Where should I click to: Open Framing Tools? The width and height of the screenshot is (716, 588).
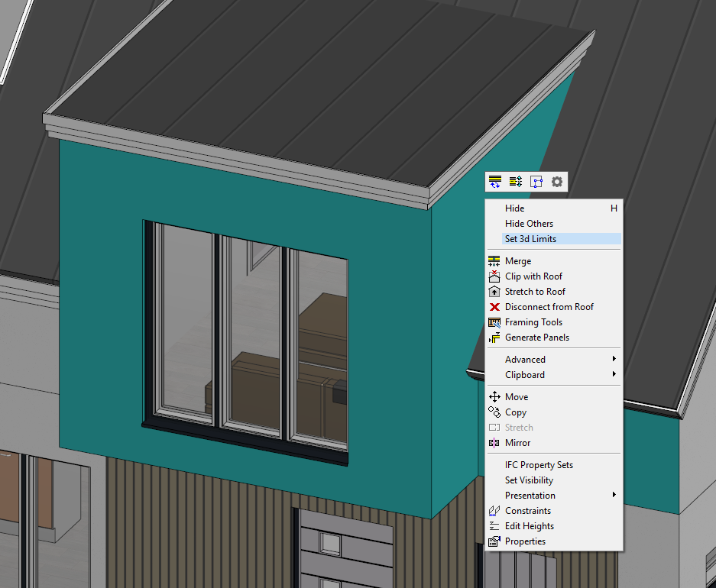[533, 322]
